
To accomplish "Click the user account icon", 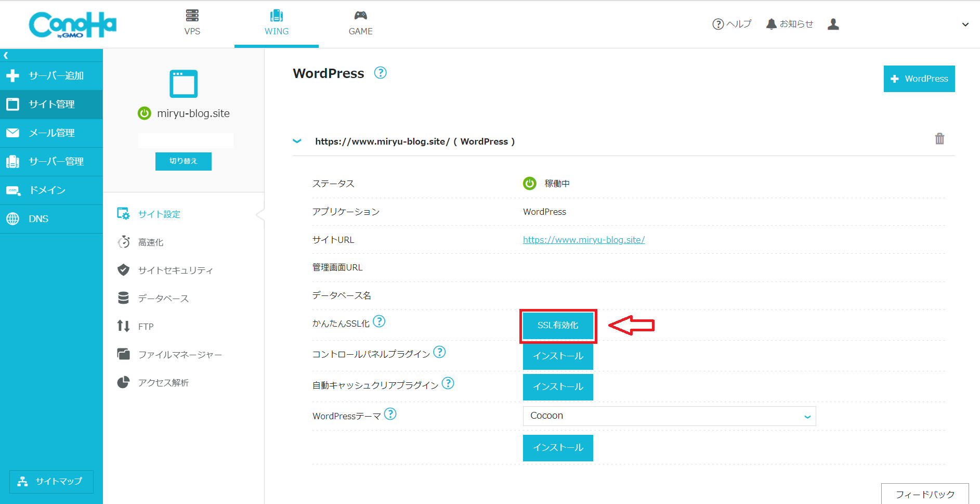I will (833, 24).
